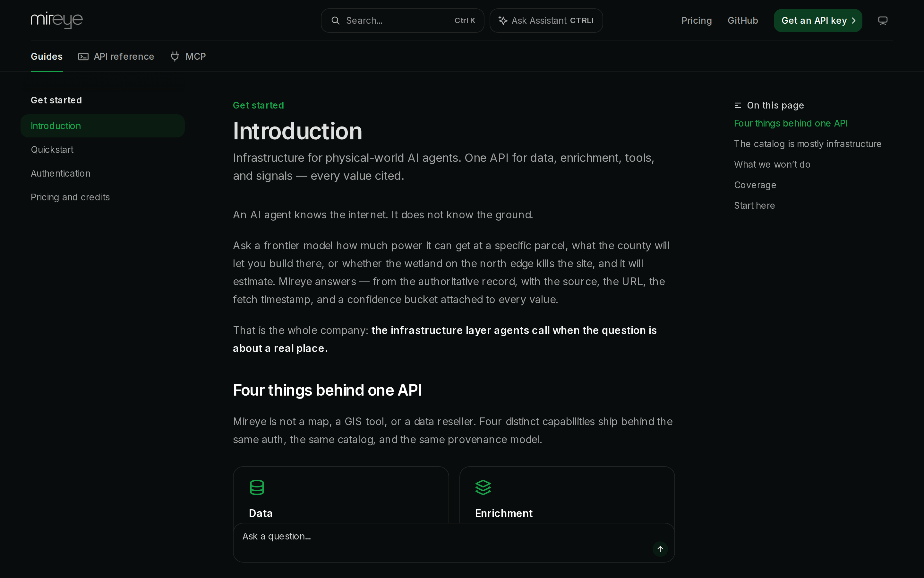Click the Four things behind one API heading
This screenshot has width=924, height=578.
[x=327, y=390]
